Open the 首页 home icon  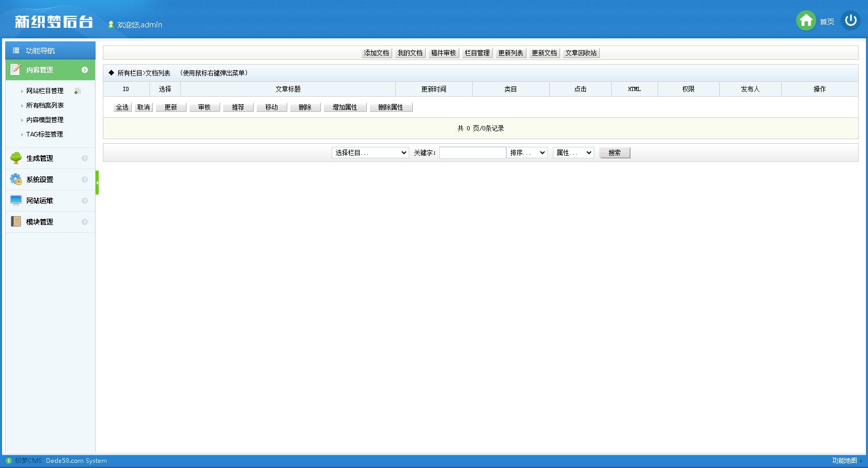(806, 21)
